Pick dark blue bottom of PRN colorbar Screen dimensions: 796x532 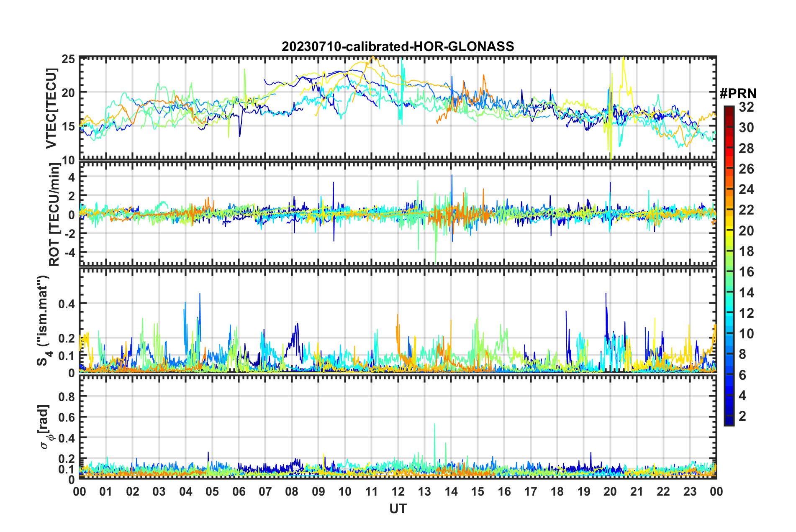tap(729, 422)
